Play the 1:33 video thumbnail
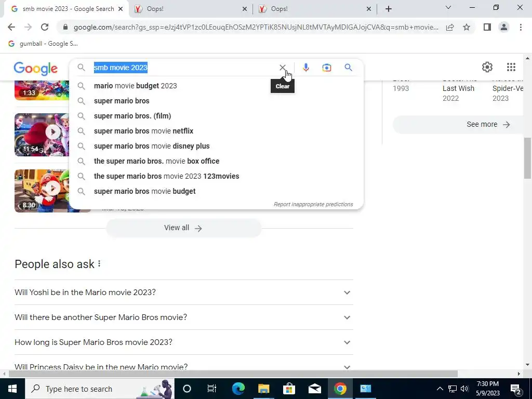This screenshot has width=532, height=399. tap(42, 90)
